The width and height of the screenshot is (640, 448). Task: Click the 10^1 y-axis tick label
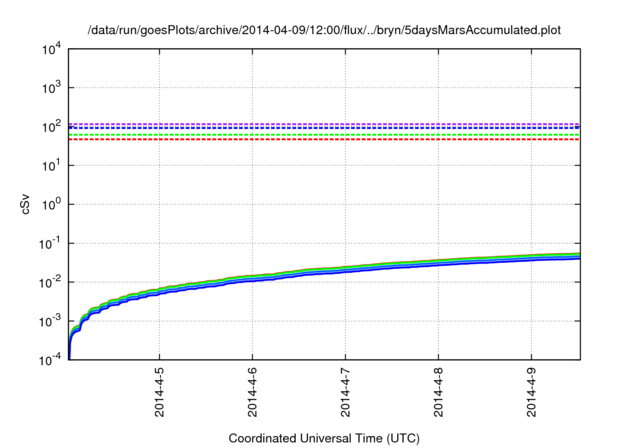51,166
